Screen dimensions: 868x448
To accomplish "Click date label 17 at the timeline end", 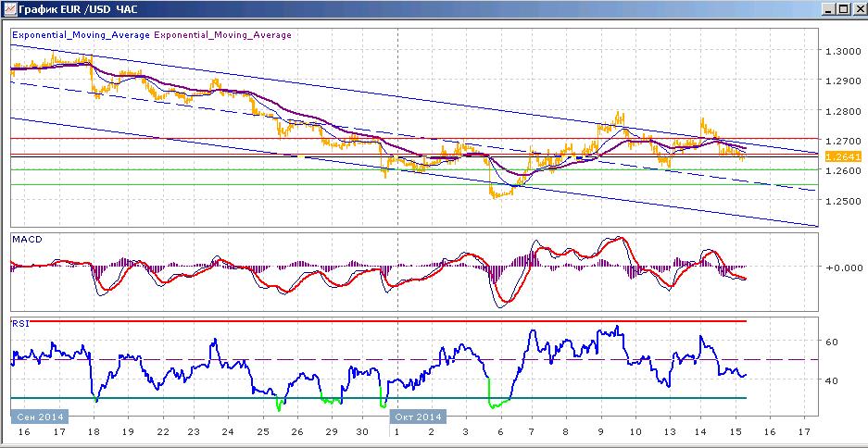I will click(805, 431).
